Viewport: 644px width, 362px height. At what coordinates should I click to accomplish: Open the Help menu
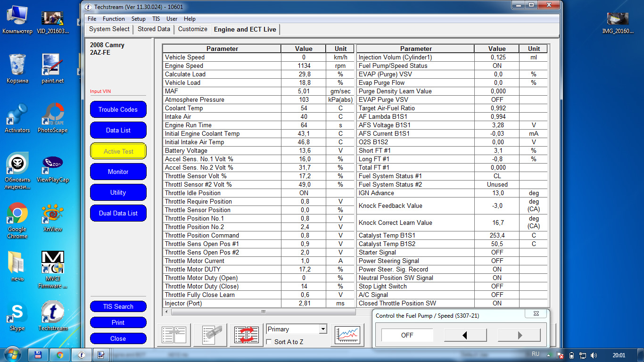coord(190,19)
